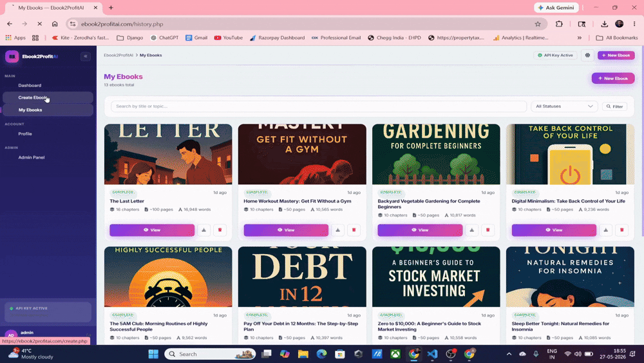Download The Last Letter ebook
Image resolution: width=644 pixels, height=363 pixels.
[204, 230]
